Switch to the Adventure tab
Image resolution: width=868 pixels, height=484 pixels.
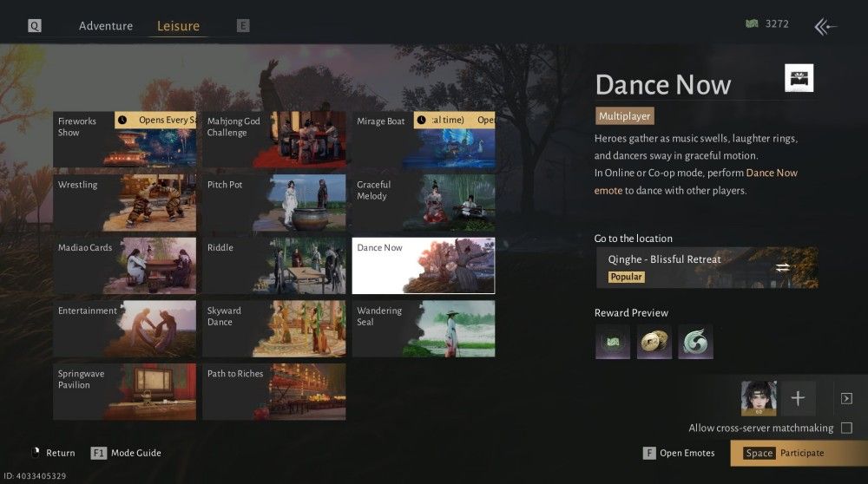coord(106,26)
